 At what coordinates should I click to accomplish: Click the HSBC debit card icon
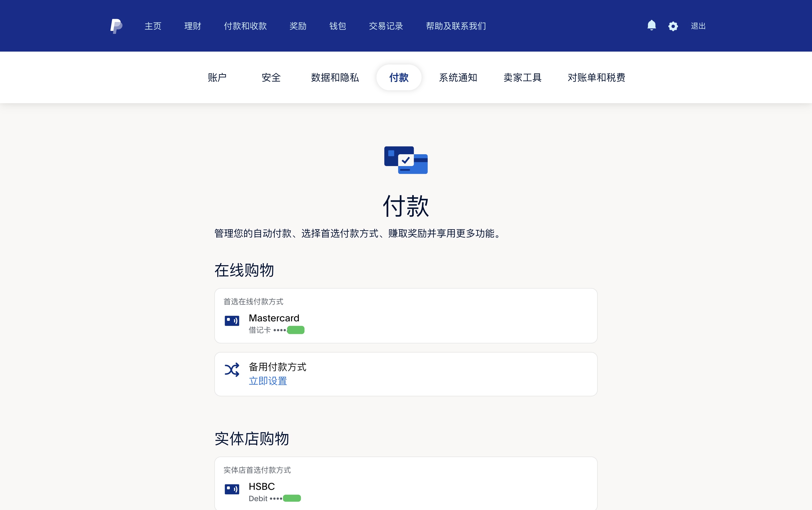(232, 489)
